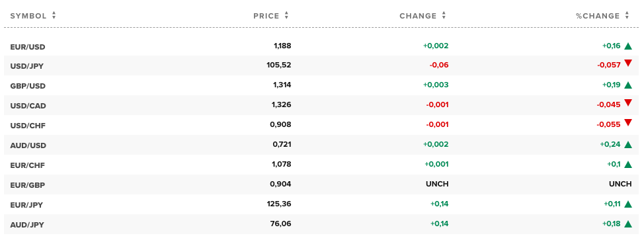644x246 pixels.
Task: Sort table by SYMBOL column arrows
Action: [x=54, y=16]
